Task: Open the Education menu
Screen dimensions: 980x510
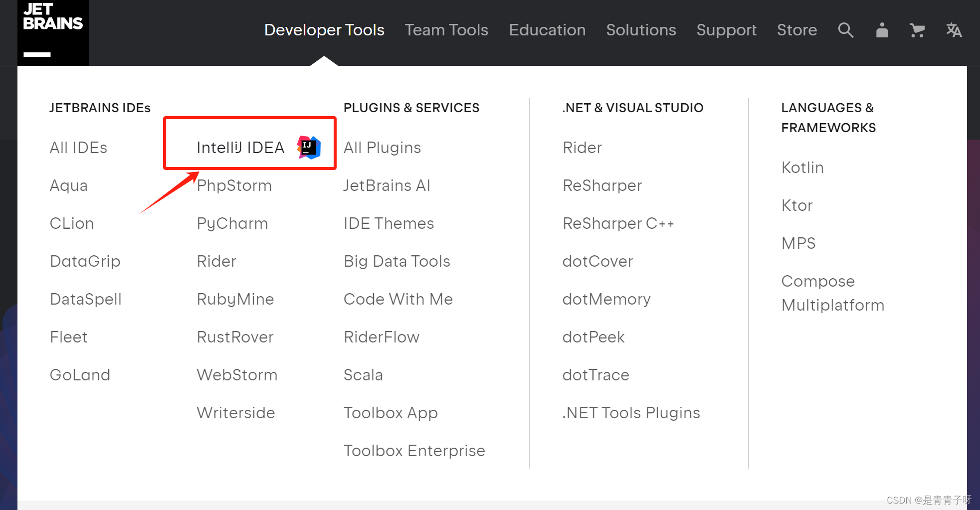Action: coord(547,30)
